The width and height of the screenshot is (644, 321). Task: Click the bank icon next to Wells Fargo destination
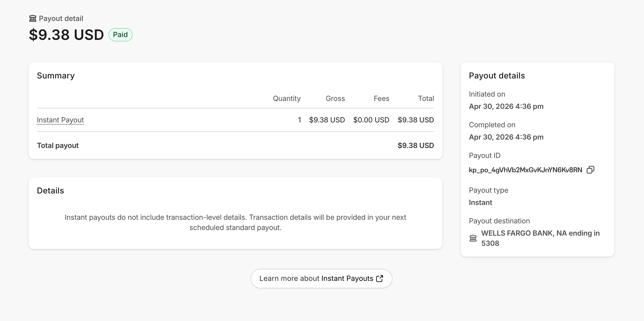pyautogui.click(x=473, y=238)
